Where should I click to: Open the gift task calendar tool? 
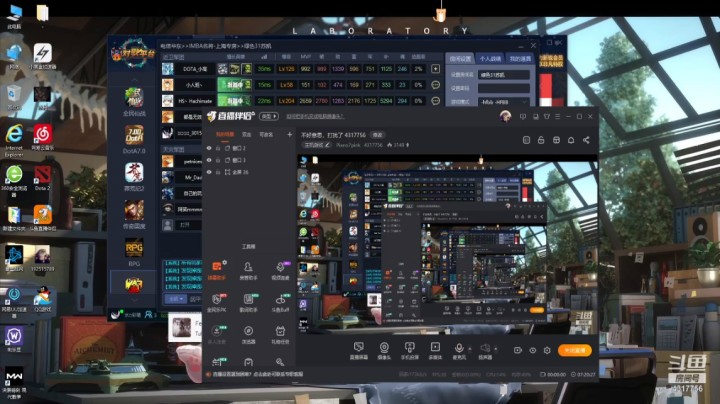click(x=280, y=334)
